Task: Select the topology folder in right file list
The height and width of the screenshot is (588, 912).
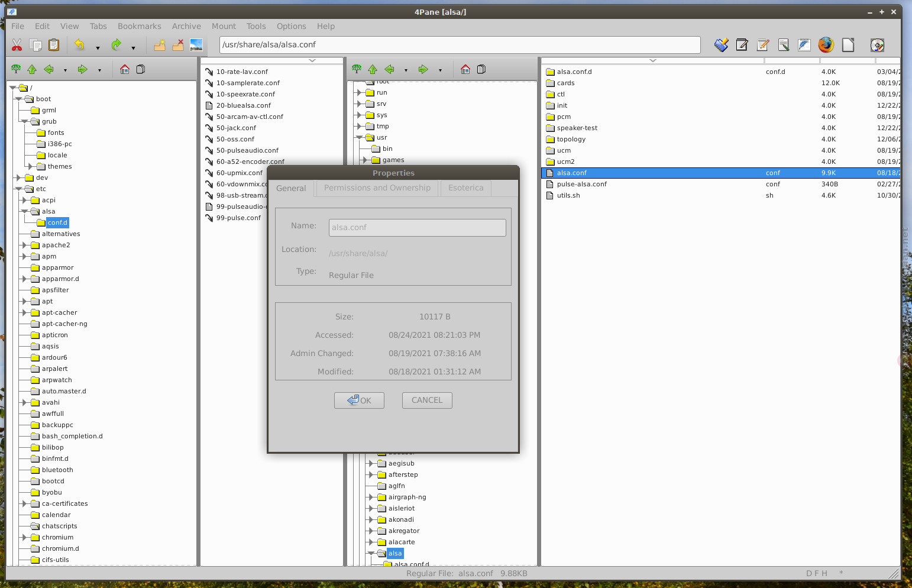Action: pos(571,139)
